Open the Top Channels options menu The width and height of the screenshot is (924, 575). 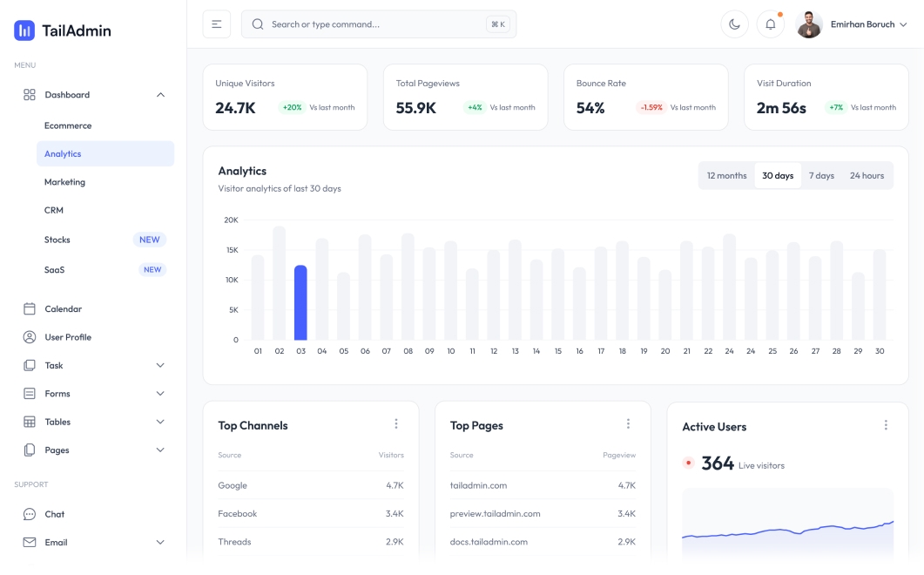396,423
